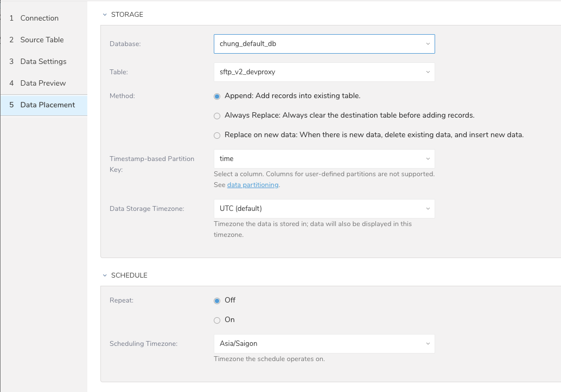
Task: Click the SCHEDULE section heading
Action: (129, 275)
